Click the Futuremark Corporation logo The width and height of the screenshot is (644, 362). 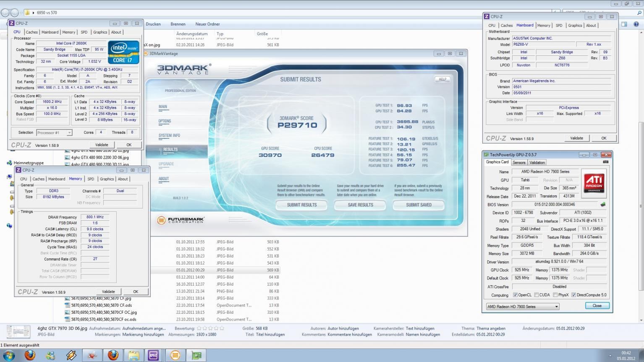click(x=181, y=220)
